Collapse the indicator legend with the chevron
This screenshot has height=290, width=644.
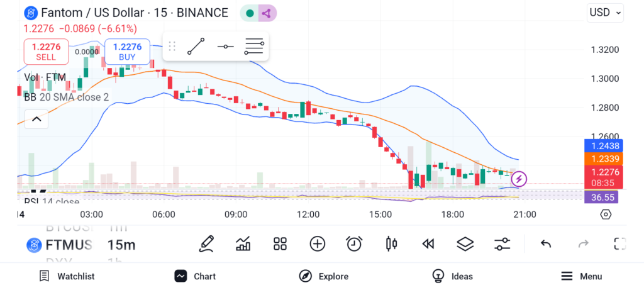(36, 118)
